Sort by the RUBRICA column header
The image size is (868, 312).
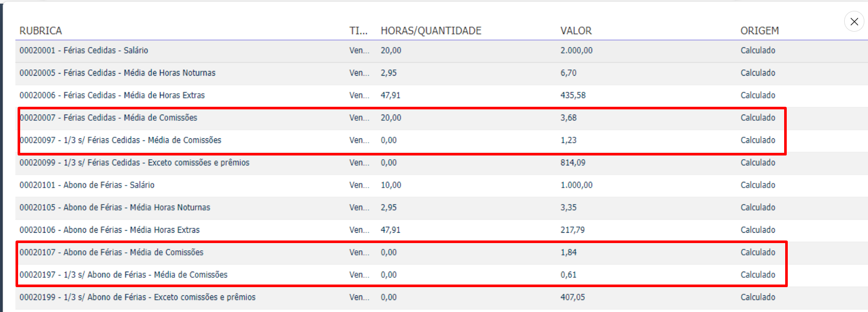[x=41, y=31]
